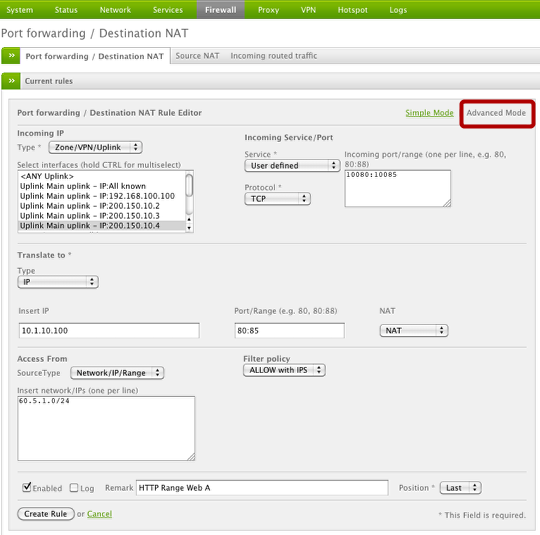Viewport: 540px width, 535px height.
Task: Switch to Incoming routed traffic tab
Action: click(x=274, y=56)
